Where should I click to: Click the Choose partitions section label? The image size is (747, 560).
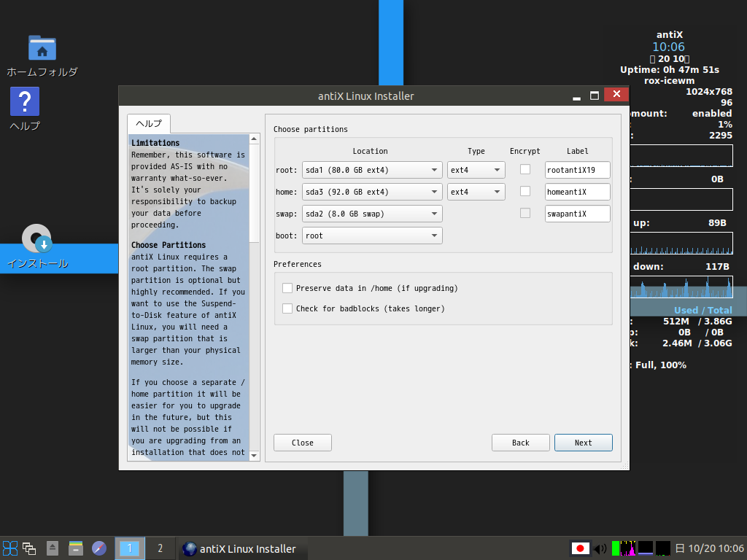(311, 129)
